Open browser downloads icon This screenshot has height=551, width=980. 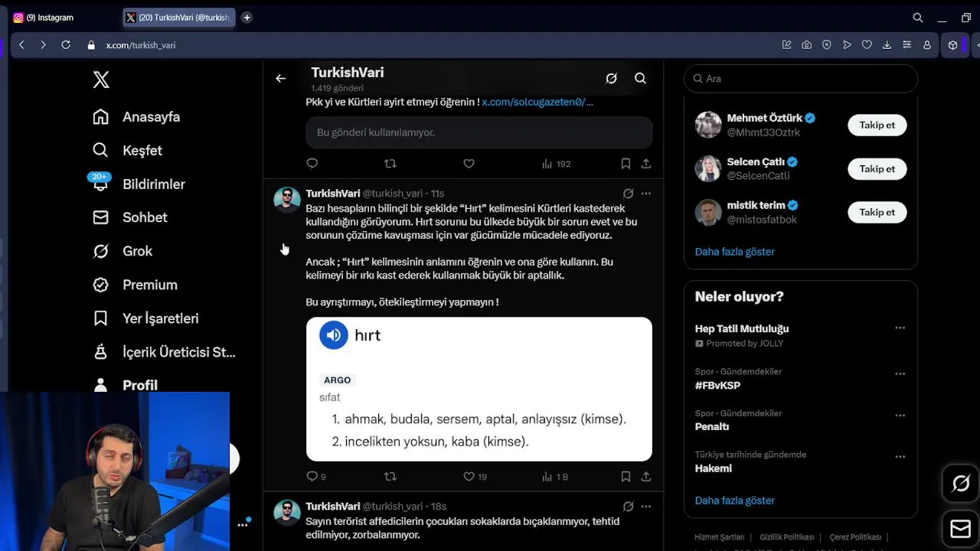887,45
